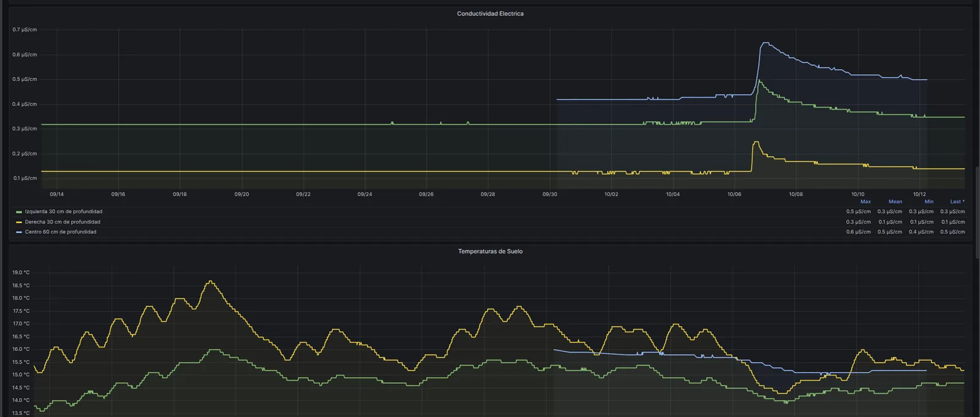This screenshot has height=417, width=980.
Task: Select the Mean value in the Derecha row
Action: coord(890,222)
